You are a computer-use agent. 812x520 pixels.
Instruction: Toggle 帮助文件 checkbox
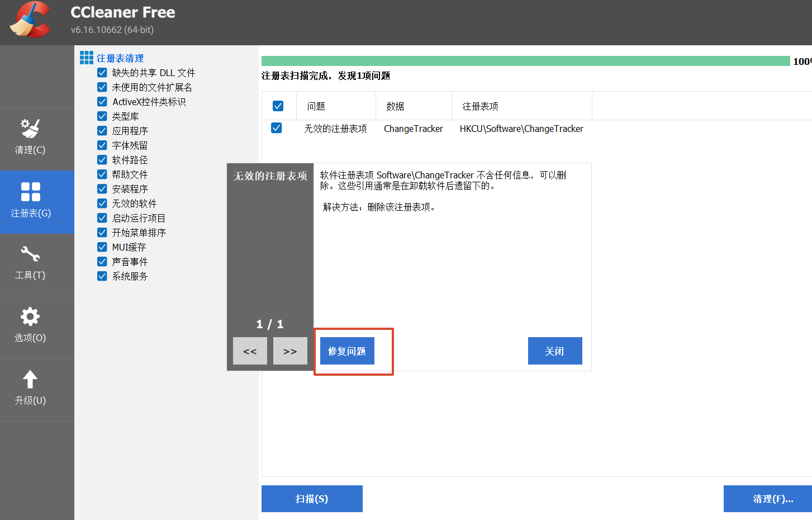[102, 174]
